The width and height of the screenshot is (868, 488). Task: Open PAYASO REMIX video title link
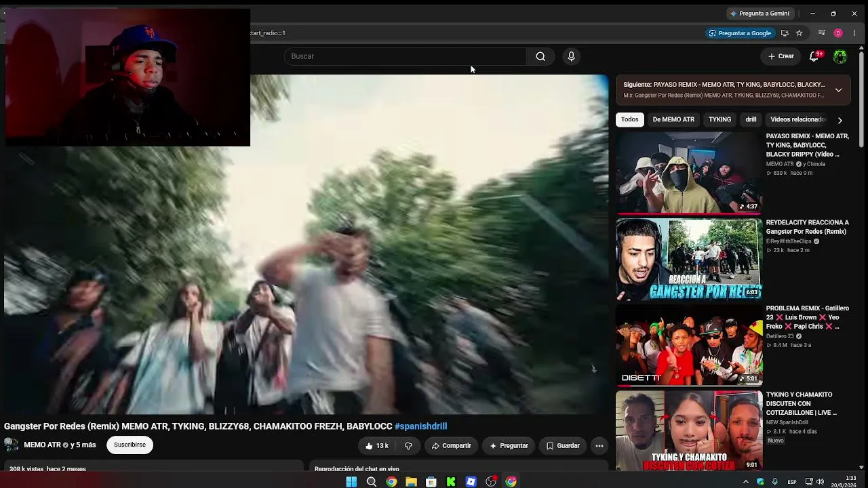pos(807,145)
